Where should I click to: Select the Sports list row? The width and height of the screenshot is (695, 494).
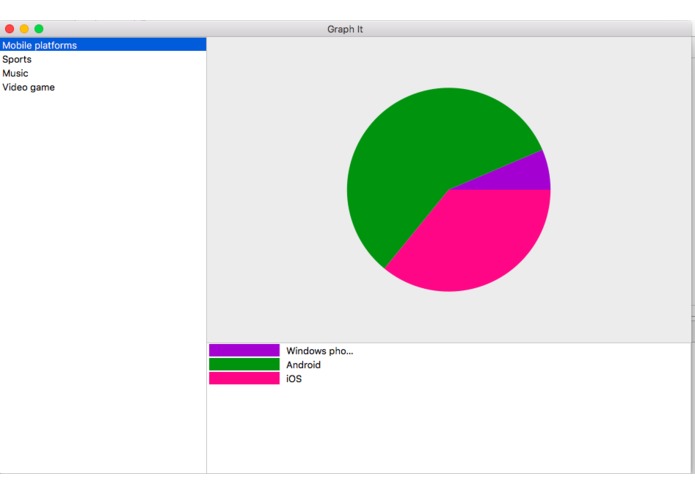[103, 59]
